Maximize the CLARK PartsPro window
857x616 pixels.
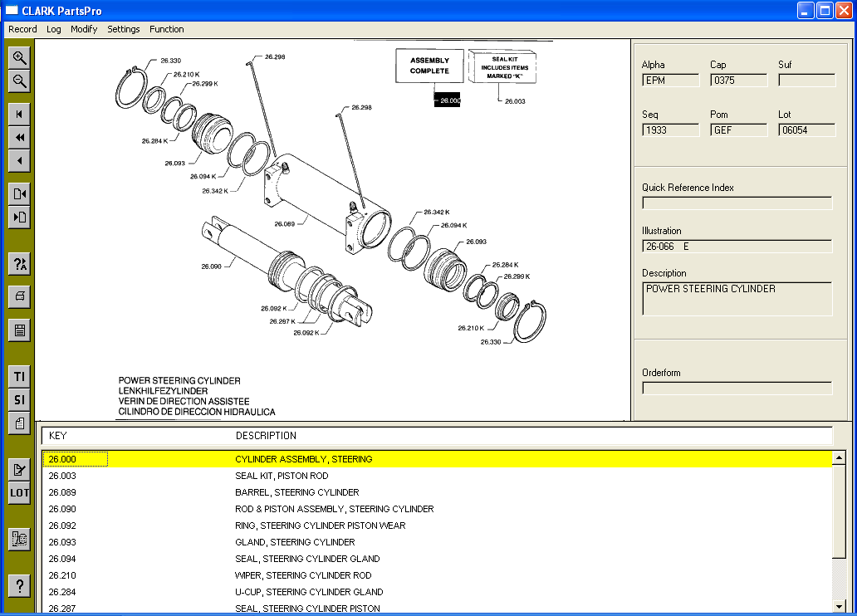[825, 11]
